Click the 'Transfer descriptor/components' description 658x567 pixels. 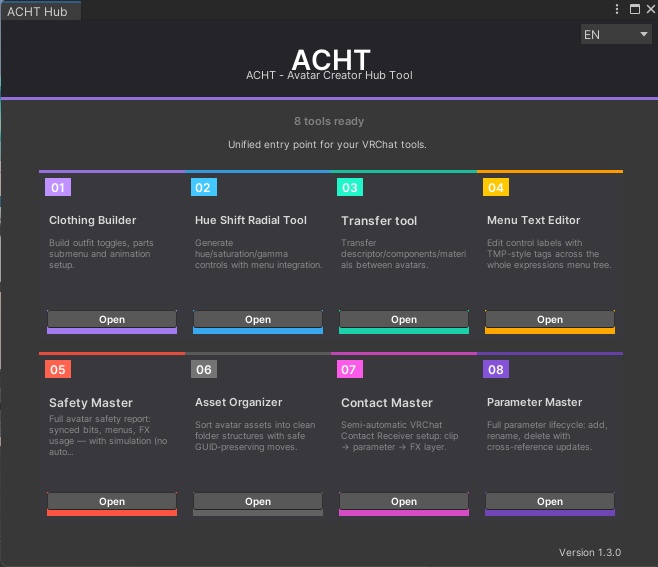[403, 254]
